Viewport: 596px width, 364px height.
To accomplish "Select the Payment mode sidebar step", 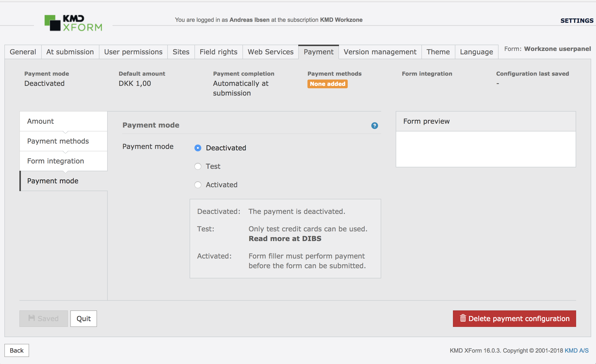I will tap(63, 181).
